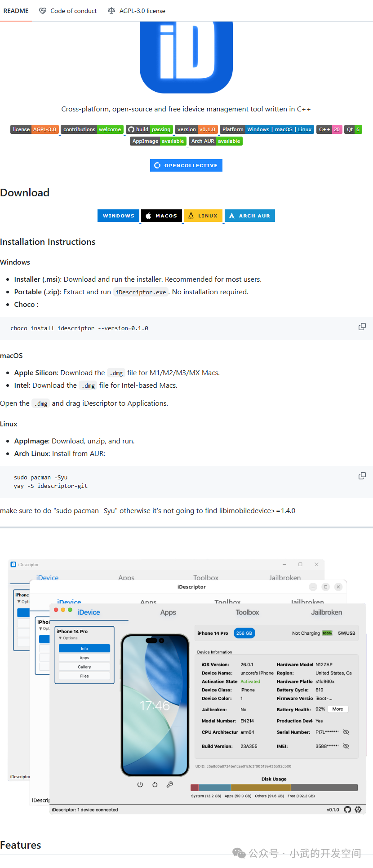
Task: Open the Code of conduct tab
Action: click(x=68, y=11)
